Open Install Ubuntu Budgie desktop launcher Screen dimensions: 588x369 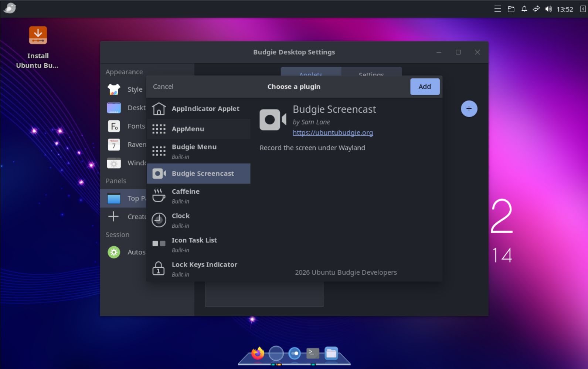[38, 47]
